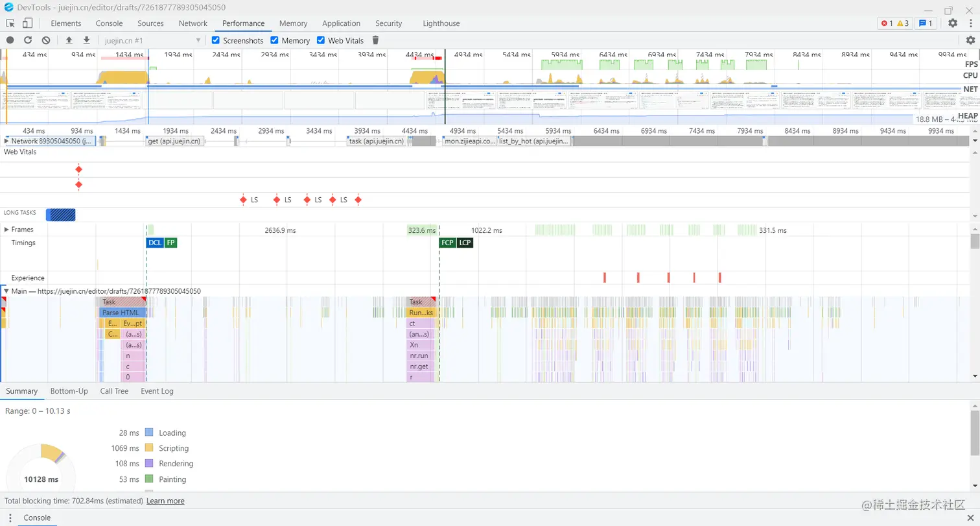Image resolution: width=980 pixels, height=526 pixels.
Task: Open the Console panel tab
Action: coord(109,23)
